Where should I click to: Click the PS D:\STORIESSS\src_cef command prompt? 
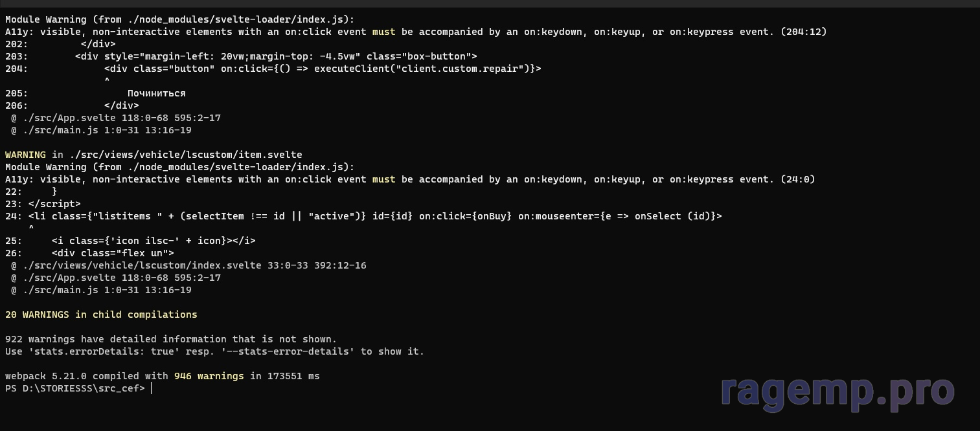point(75,388)
